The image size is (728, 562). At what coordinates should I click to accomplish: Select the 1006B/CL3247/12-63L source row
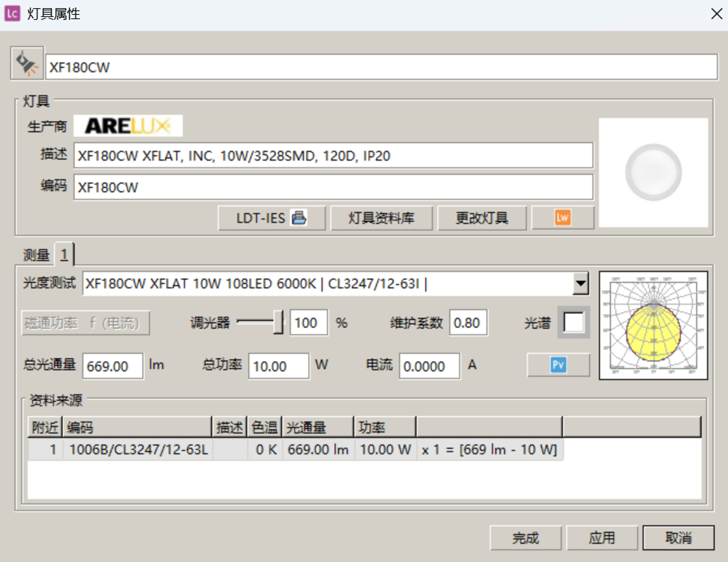138,449
